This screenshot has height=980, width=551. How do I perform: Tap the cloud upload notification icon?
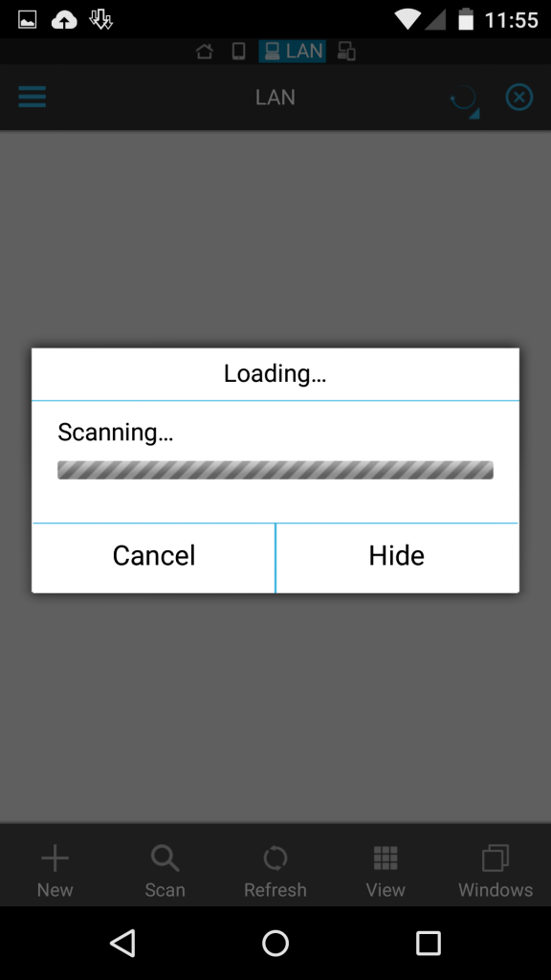[64, 20]
